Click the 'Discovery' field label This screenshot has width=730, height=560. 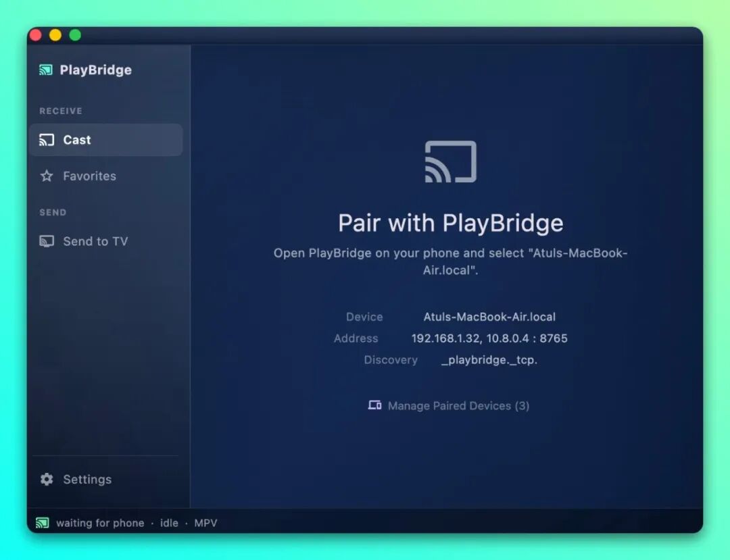click(391, 360)
